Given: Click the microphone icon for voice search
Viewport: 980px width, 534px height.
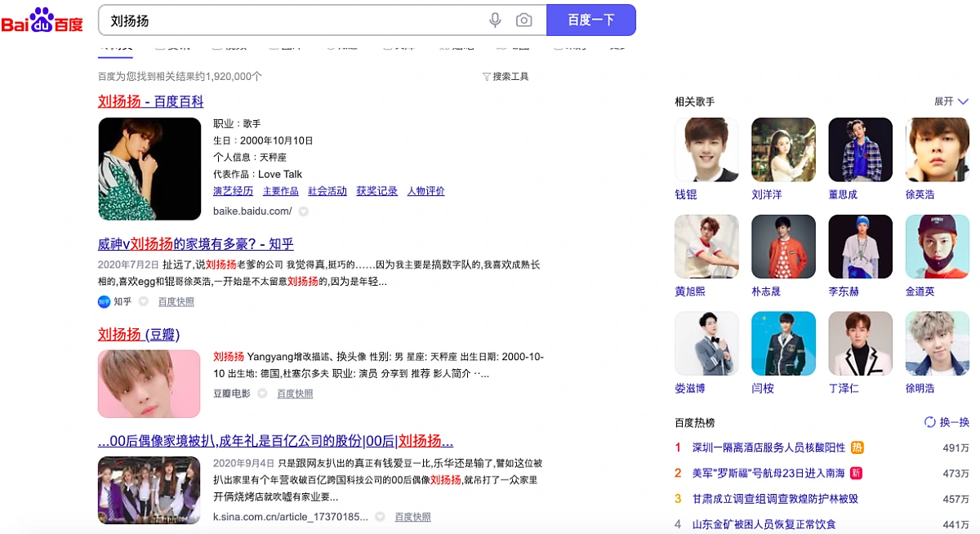Looking at the screenshot, I should [496, 20].
